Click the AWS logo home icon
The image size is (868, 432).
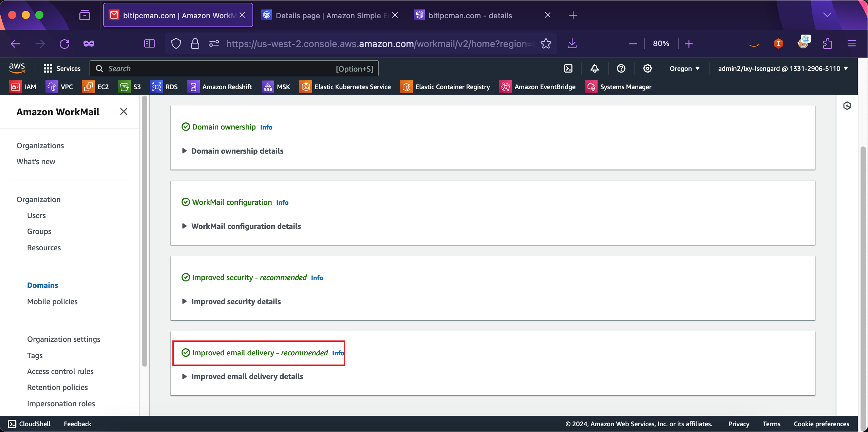17,68
